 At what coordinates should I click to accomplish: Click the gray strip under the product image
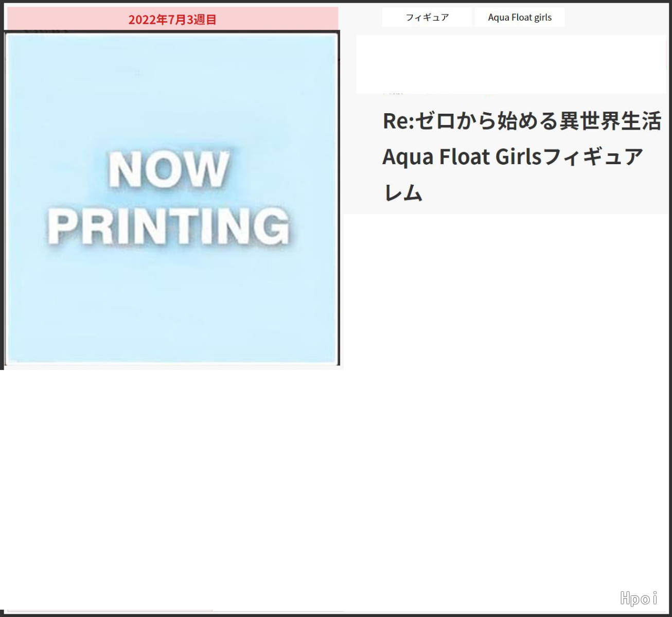(x=172, y=367)
